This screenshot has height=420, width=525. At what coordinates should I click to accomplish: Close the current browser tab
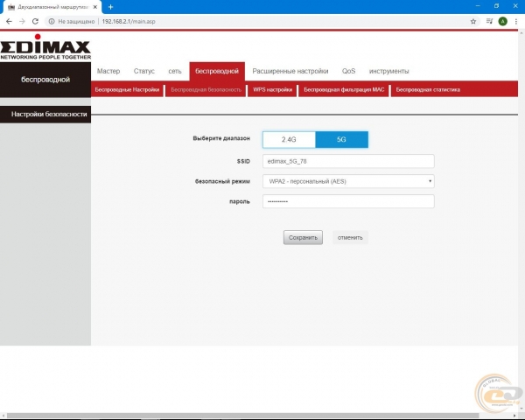(95, 7)
